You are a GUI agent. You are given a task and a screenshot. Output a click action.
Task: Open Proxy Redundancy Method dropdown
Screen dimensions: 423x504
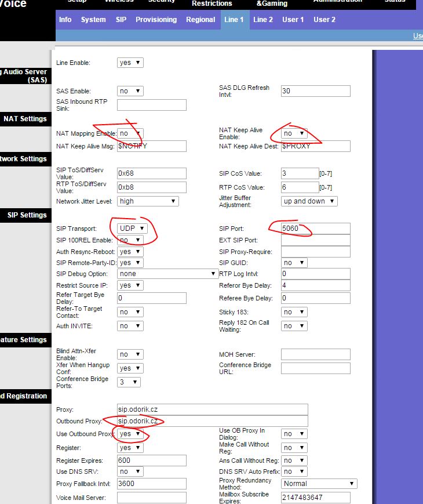pyautogui.click(x=319, y=484)
